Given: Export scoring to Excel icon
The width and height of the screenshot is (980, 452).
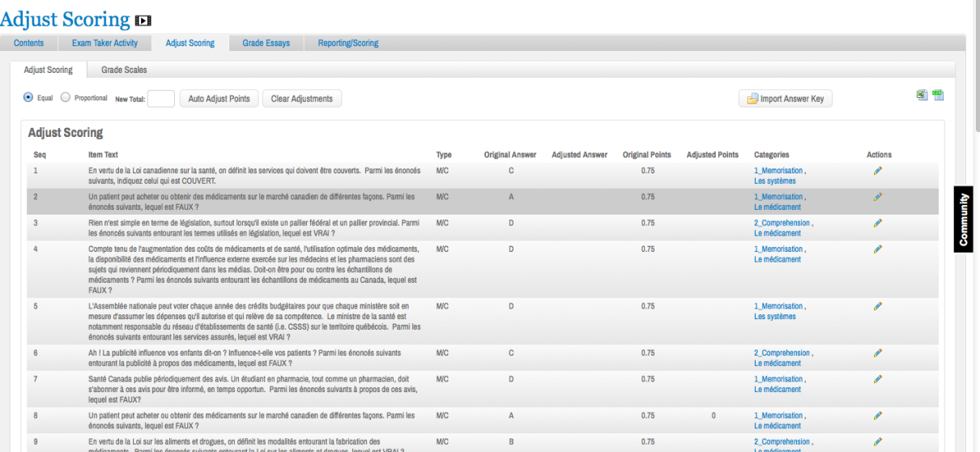Looking at the screenshot, I should (922, 96).
